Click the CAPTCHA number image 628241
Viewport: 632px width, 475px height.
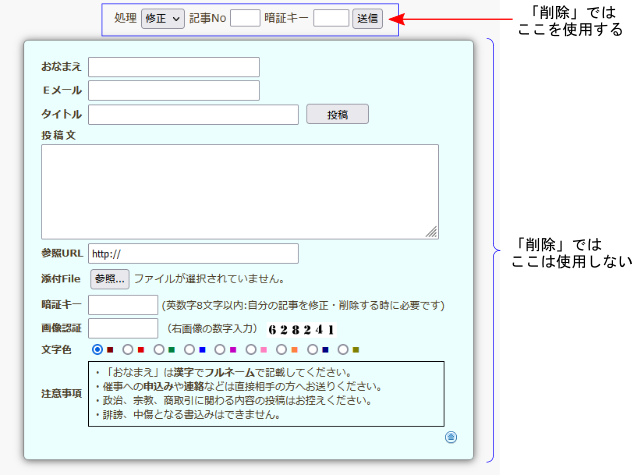300,329
